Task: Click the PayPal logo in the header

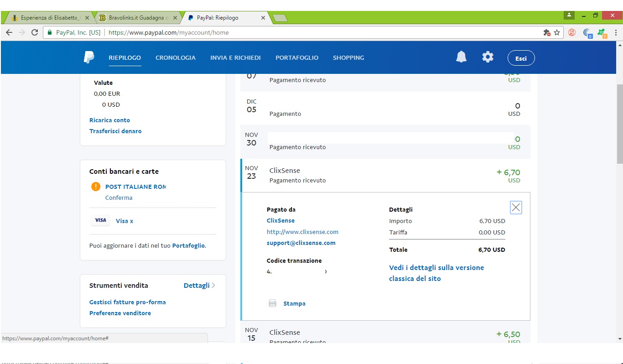Action: (89, 57)
